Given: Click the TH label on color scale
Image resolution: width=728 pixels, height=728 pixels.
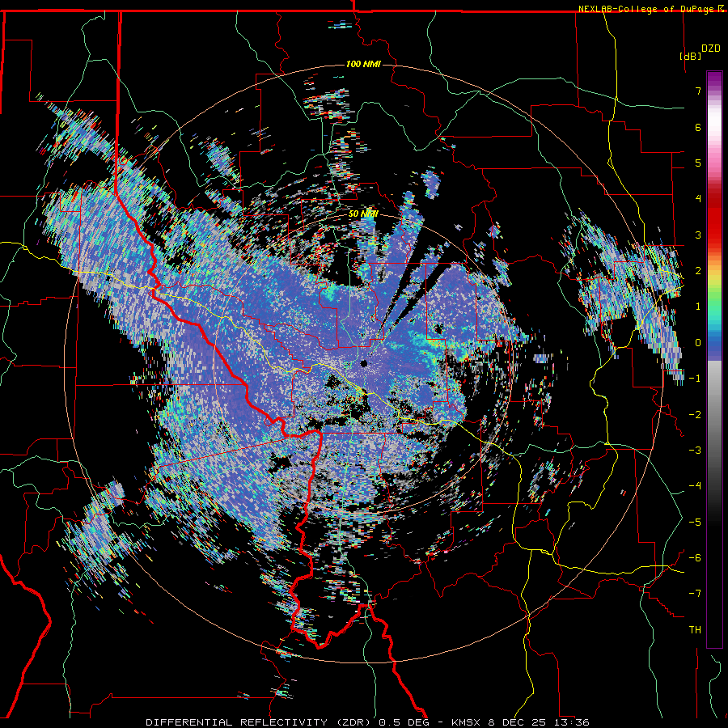Looking at the screenshot, I should click(x=695, y=630).
